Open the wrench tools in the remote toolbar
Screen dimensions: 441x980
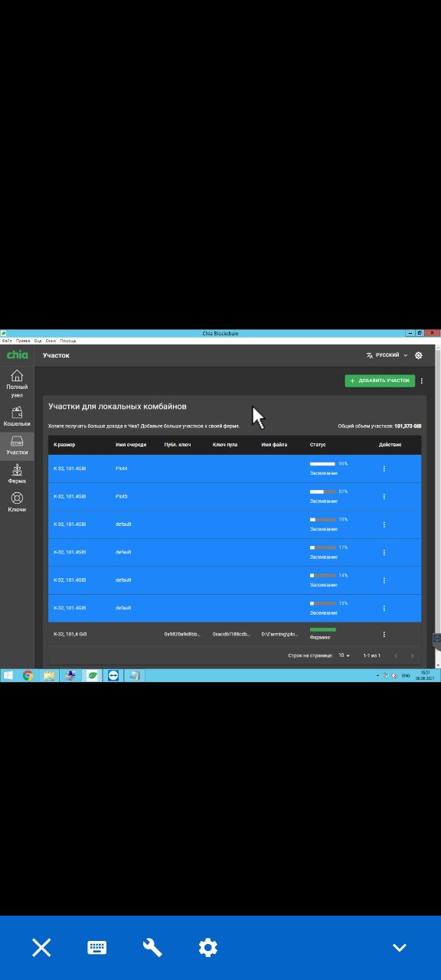click(x=152, y=948)
